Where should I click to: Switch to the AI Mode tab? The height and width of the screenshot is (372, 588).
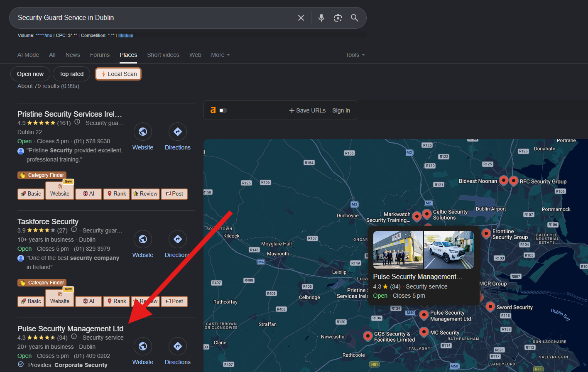point(28,55)
